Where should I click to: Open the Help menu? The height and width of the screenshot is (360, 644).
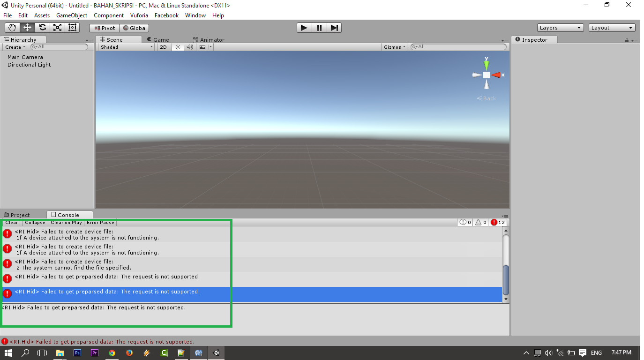click(x=218, y=15)
